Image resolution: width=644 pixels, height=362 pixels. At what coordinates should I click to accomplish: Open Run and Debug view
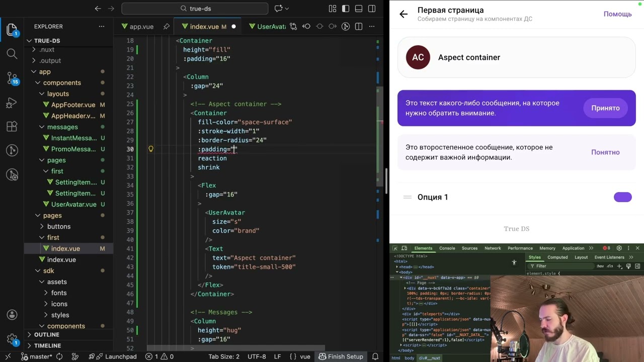coord(12,103)
